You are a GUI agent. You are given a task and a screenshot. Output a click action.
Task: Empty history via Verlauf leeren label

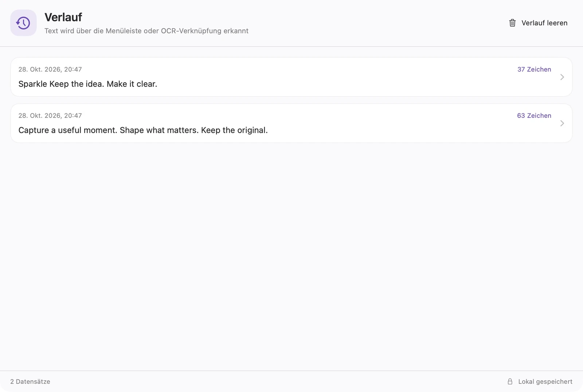coord(544,23)
